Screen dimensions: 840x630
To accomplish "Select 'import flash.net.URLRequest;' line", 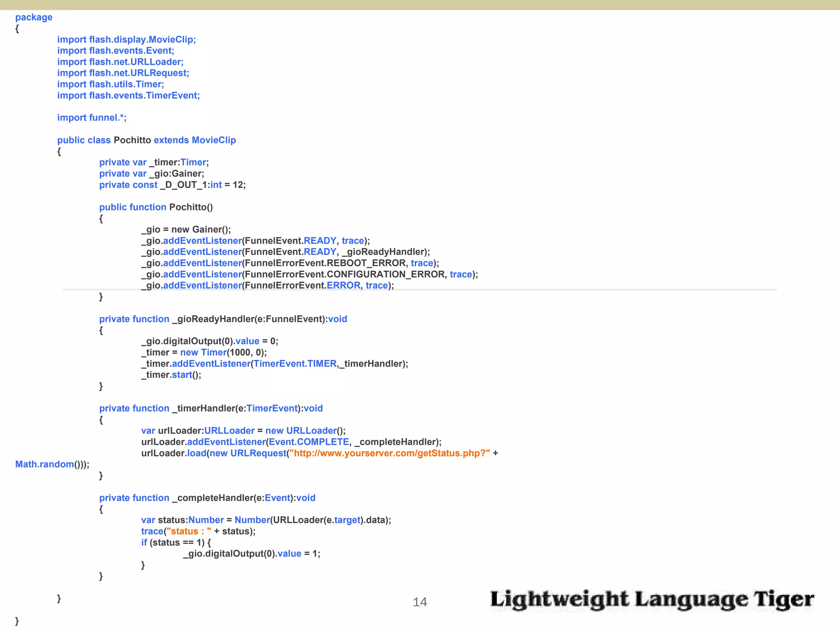I will (x=123, y=73).
